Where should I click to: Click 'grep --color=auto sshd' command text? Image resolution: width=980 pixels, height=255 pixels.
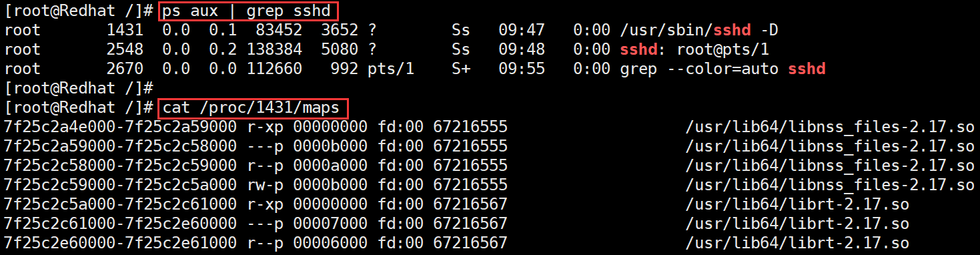(723, 69)
